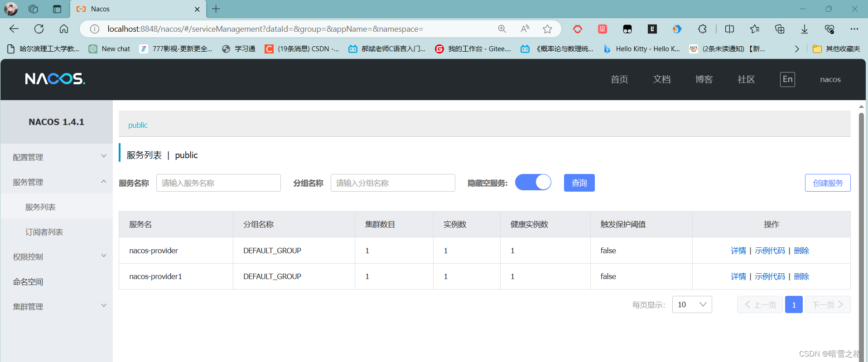Image resolution: width=868 pixels, height=362 pixels.
Task: Click the red square coupon extension icon
Action: [x=603, y=29]
